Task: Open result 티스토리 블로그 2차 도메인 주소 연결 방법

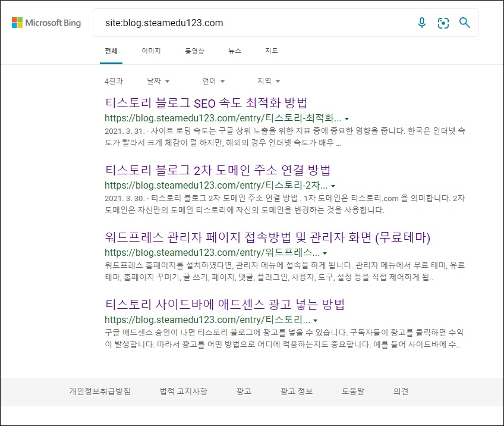Action: [218, 170]
